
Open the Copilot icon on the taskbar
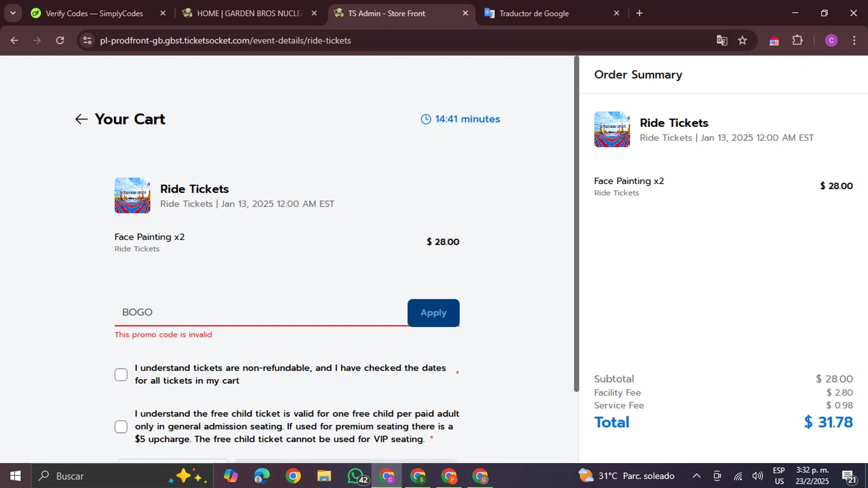click(230, 476)
